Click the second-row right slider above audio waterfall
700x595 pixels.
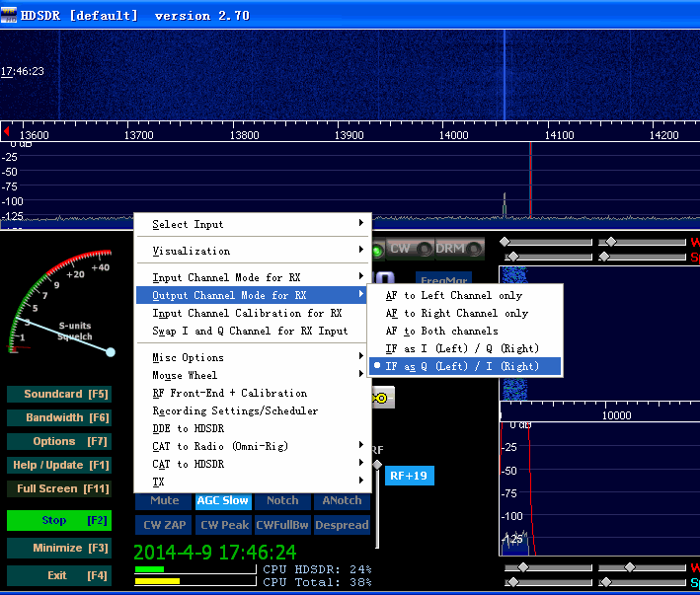click(643, 257)
